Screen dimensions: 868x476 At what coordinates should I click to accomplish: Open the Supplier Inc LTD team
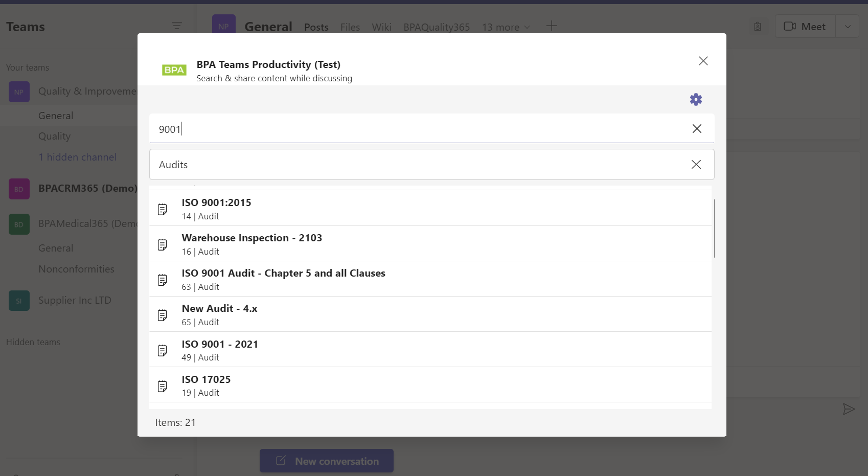point(75,300)
